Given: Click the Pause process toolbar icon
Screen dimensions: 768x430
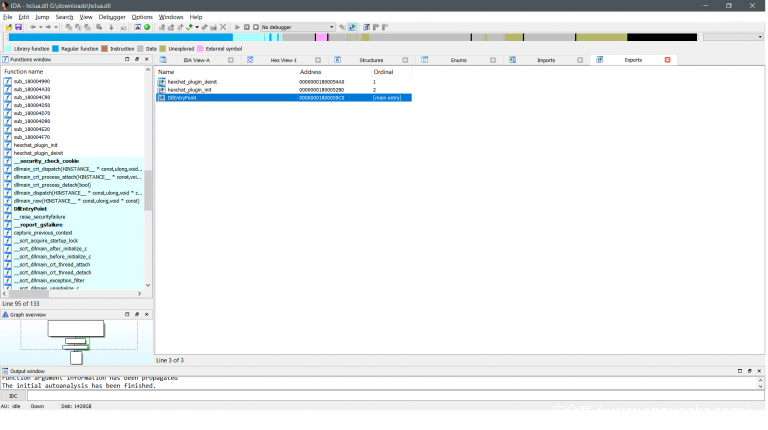Looking at the screenshot, I should point(247,27).
